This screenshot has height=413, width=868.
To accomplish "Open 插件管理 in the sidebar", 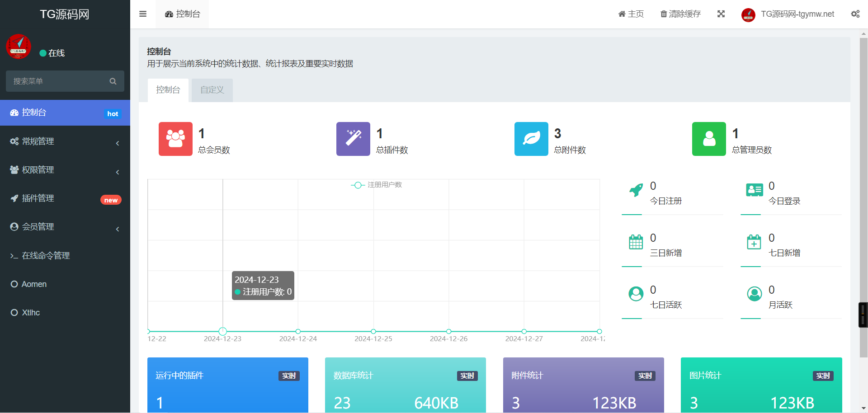I will pyautogui.click(x=65, y=198).
